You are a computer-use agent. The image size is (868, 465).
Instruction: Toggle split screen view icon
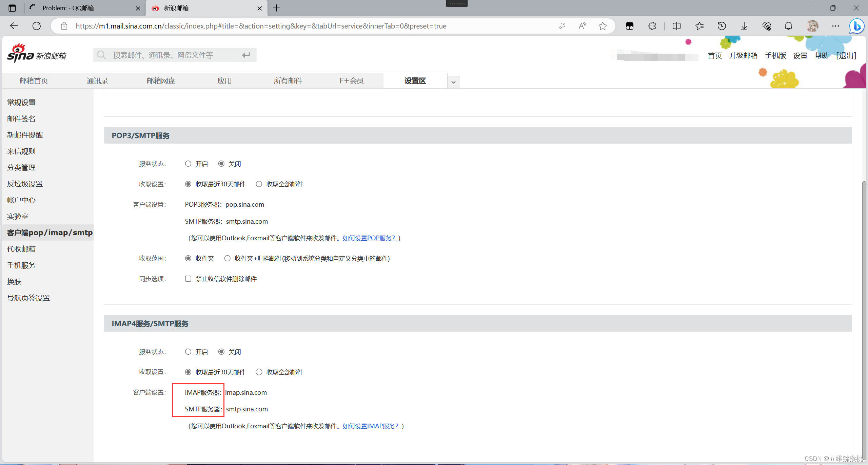(676, 26)
